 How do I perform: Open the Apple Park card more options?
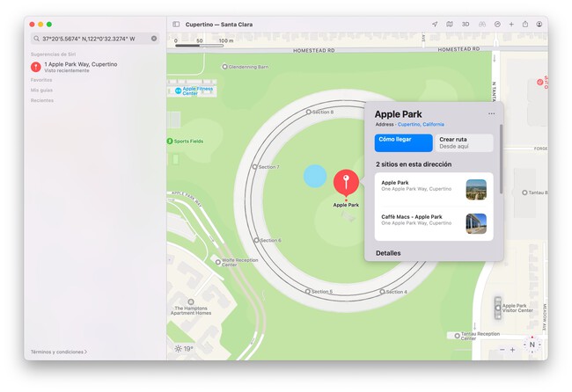coord(491,113)
